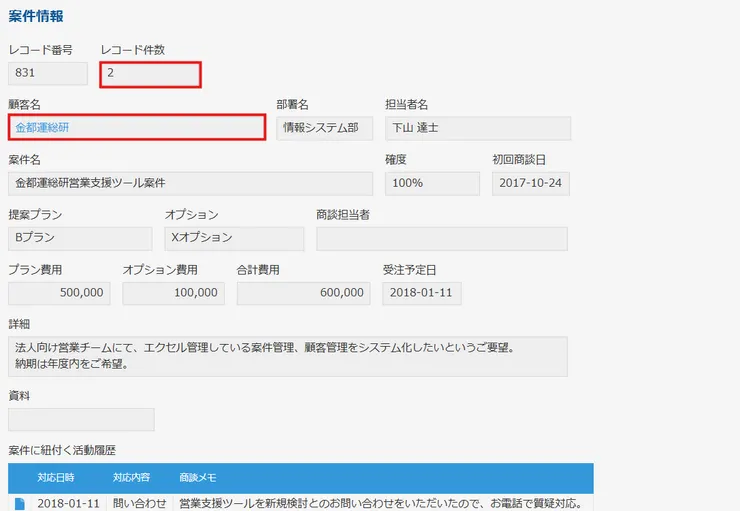Select the レコード件数 field showing 2
740x511 pixels.
click(150, 73)
